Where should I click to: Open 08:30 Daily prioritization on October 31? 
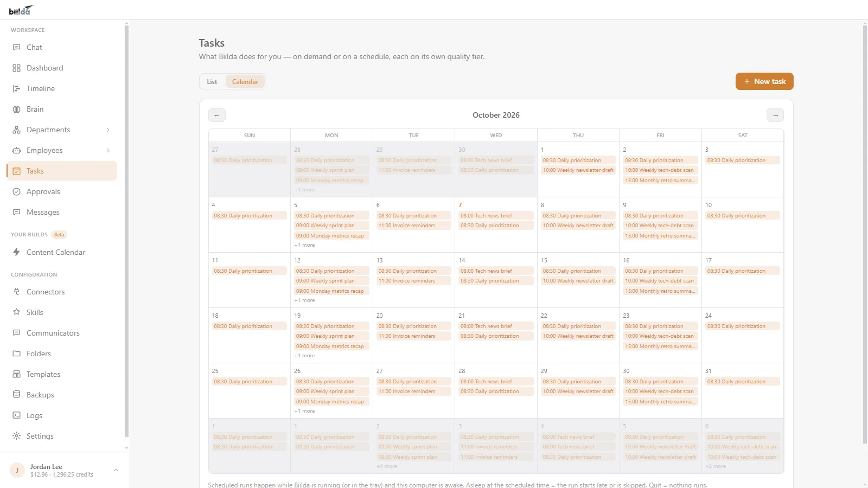pos(743,382)
